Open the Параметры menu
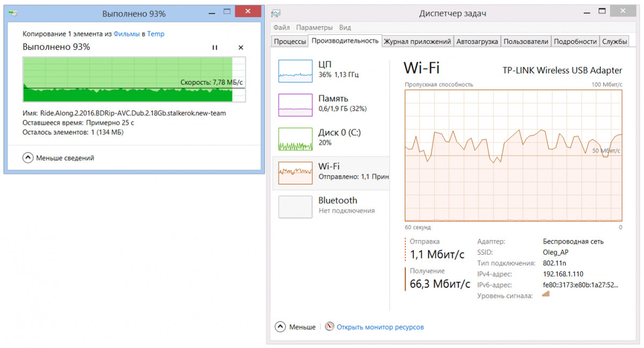 [314, 27]
